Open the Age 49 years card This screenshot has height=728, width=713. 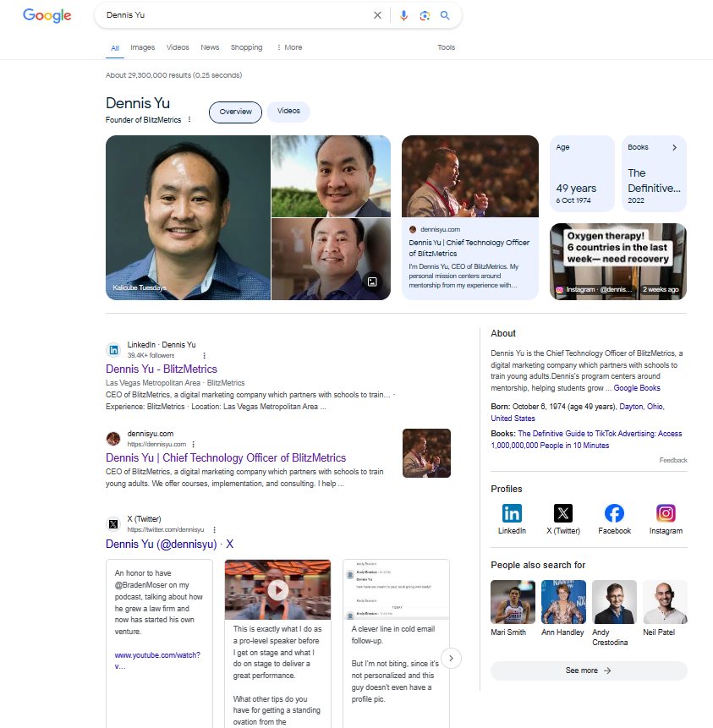582,173
